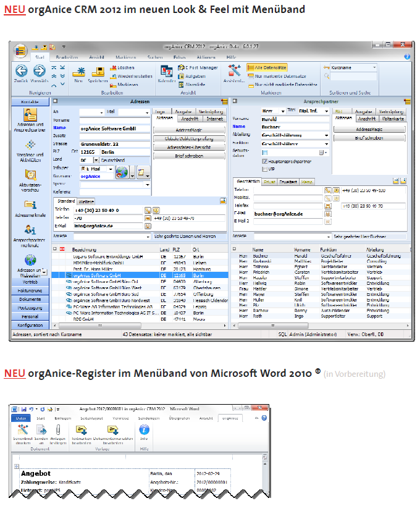Toggle the Hauptansprechpartner checkbox

coord(265,161)
